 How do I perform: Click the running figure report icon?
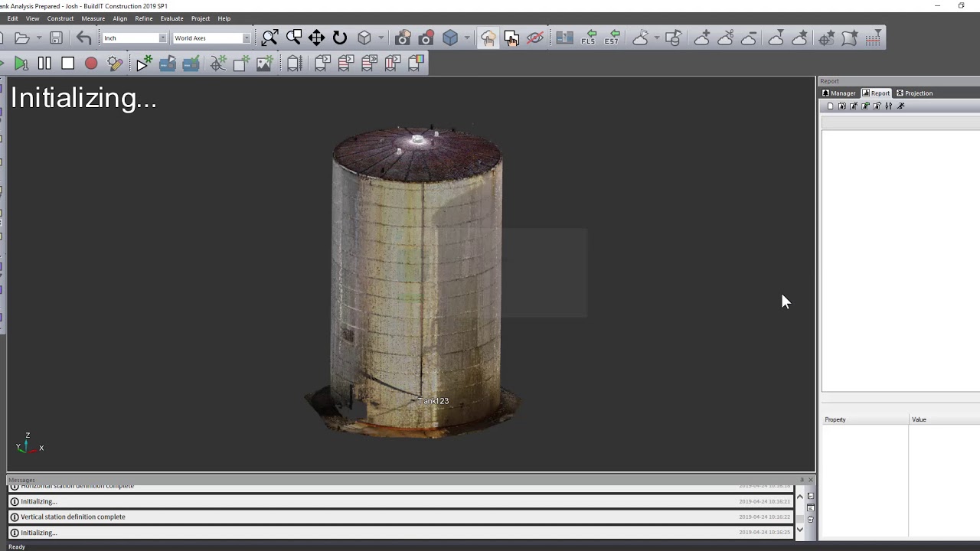[x=901, y=106]
